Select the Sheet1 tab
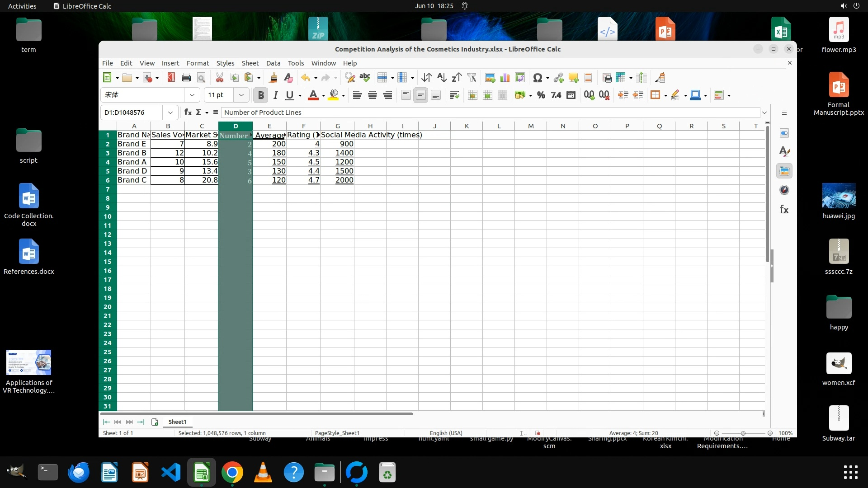 pyautogui.click(x=177, y=422)
